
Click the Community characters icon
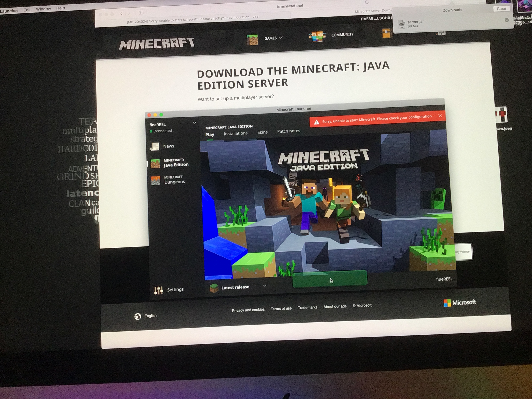[x=317, y=36]
